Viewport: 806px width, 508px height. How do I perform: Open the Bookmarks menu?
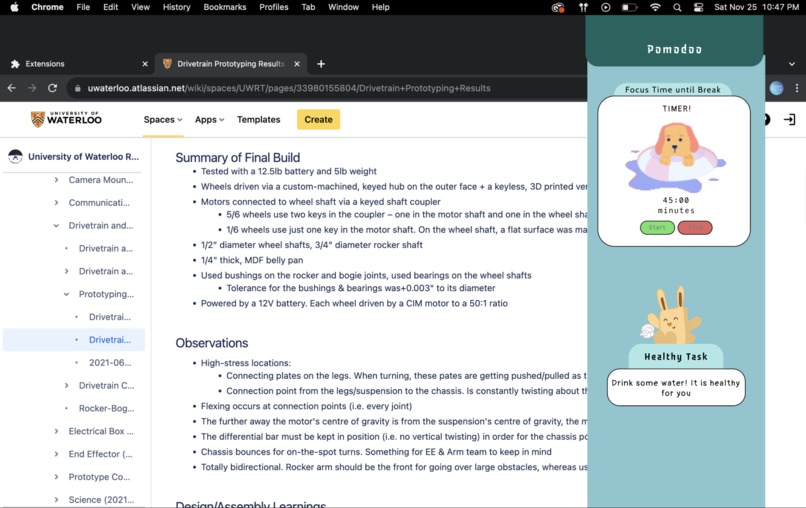click(x=225, y=7)
